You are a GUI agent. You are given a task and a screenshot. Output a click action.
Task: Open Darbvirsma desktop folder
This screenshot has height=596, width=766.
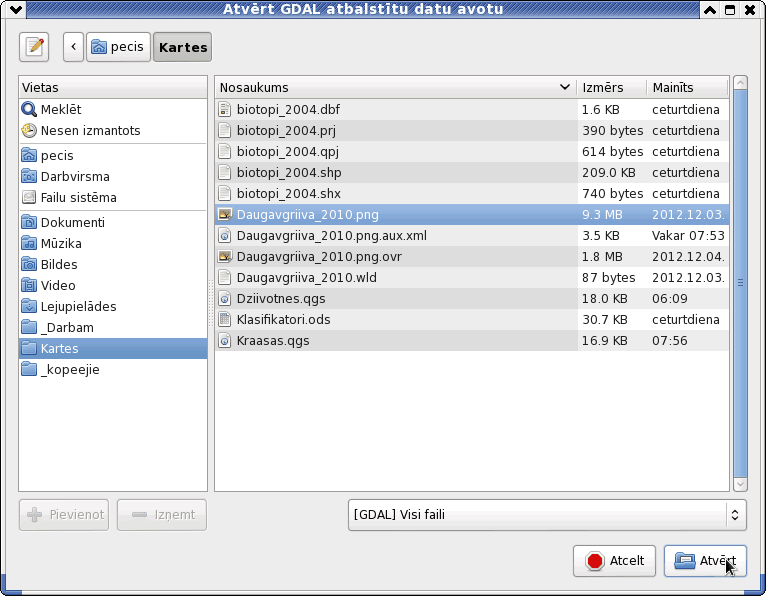pyautogui.click(x=113, y=176)
